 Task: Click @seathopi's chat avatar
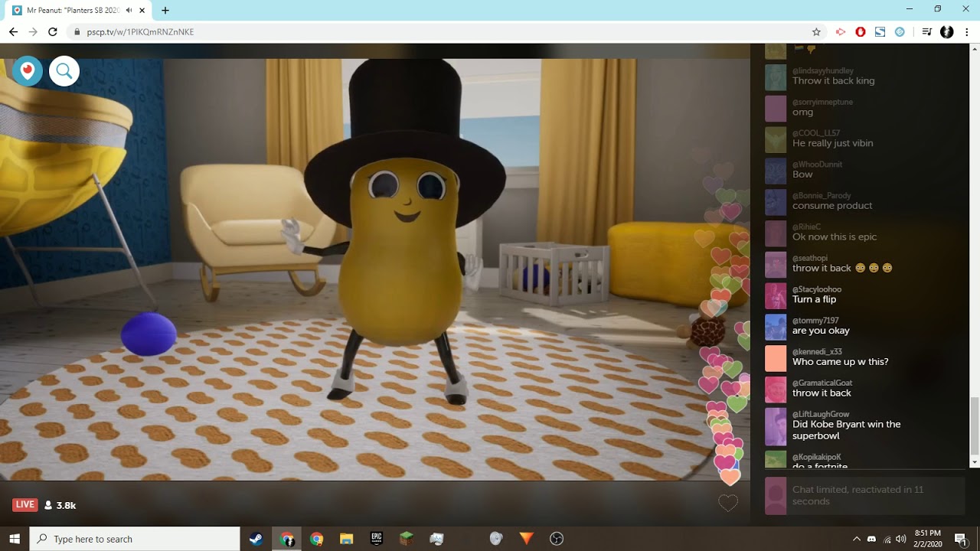point(776,265)
